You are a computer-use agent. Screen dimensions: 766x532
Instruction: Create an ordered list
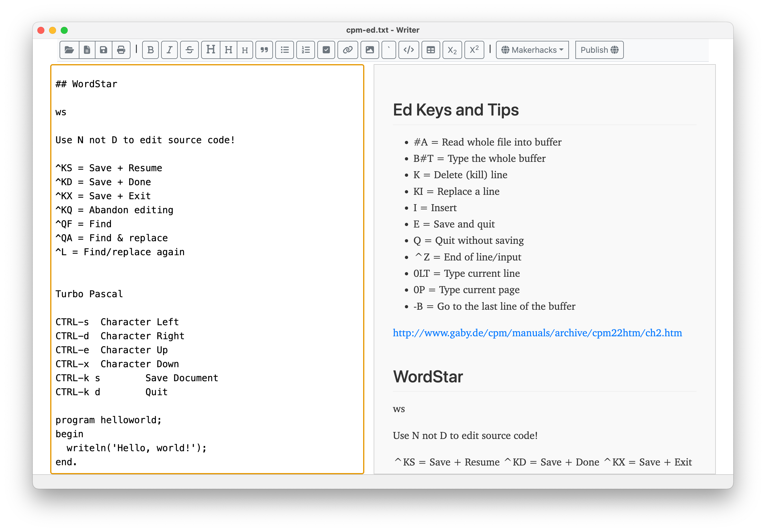pyautogui.click(x=305, y=50)
